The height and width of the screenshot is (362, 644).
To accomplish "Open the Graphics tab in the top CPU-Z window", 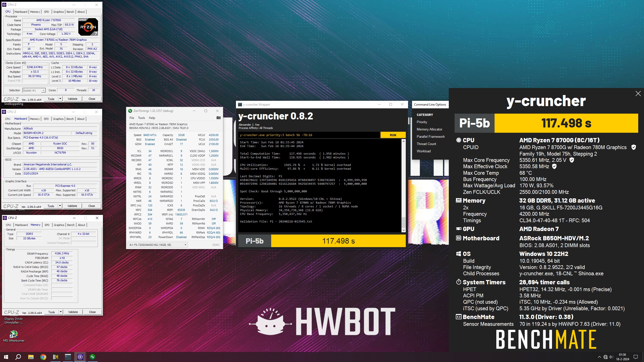I will 59,12.
